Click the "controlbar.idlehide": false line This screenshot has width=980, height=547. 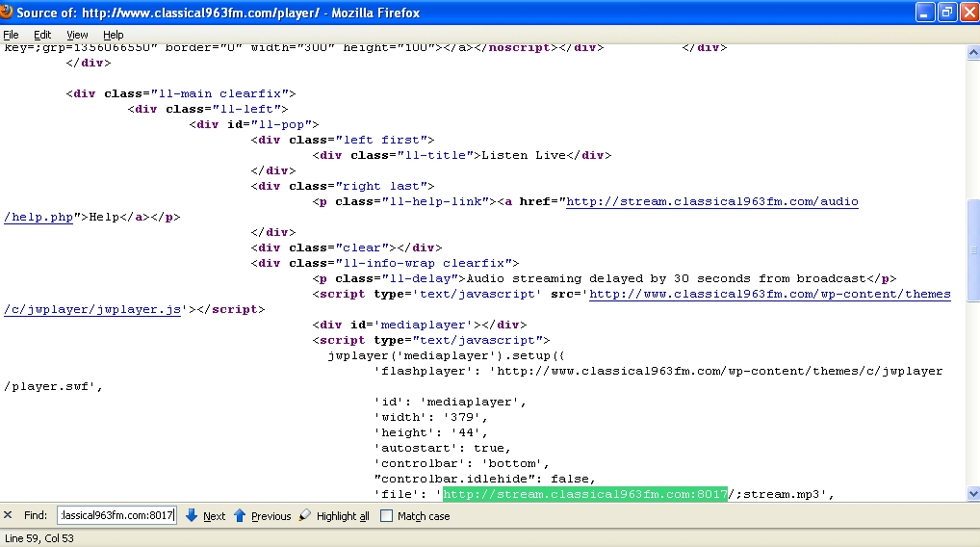tap(484, 479)
